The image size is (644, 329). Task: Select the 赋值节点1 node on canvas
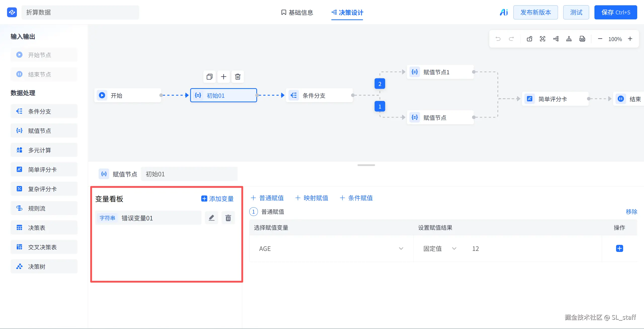point(440,72)
